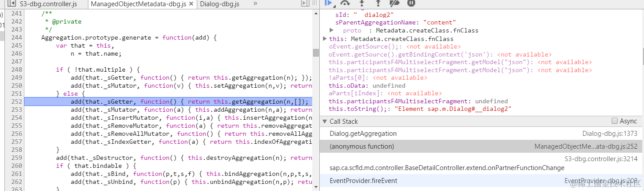Click the that._sBind code line 261
Screen dimensions: 644x191
[191, 174]
